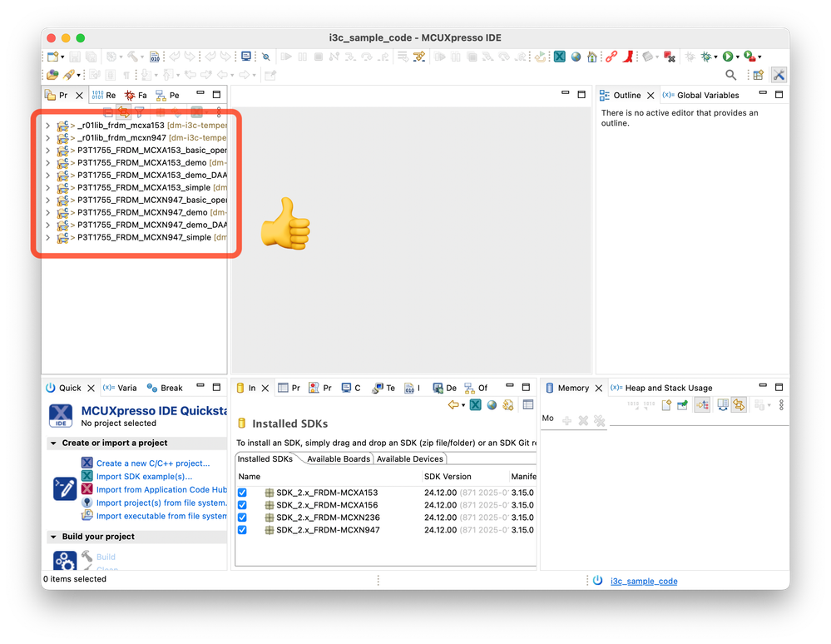Click the green bug Debug icon
This screenshot has width=831, height=644.
click(x=706, y=57)
